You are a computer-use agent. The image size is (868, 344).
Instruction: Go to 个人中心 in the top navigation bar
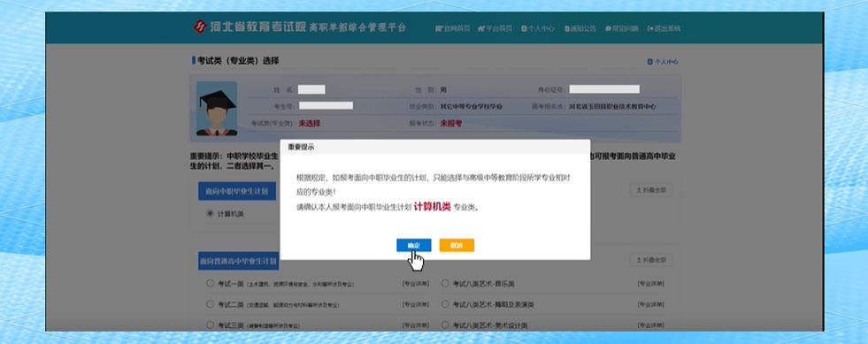(538, 28)
